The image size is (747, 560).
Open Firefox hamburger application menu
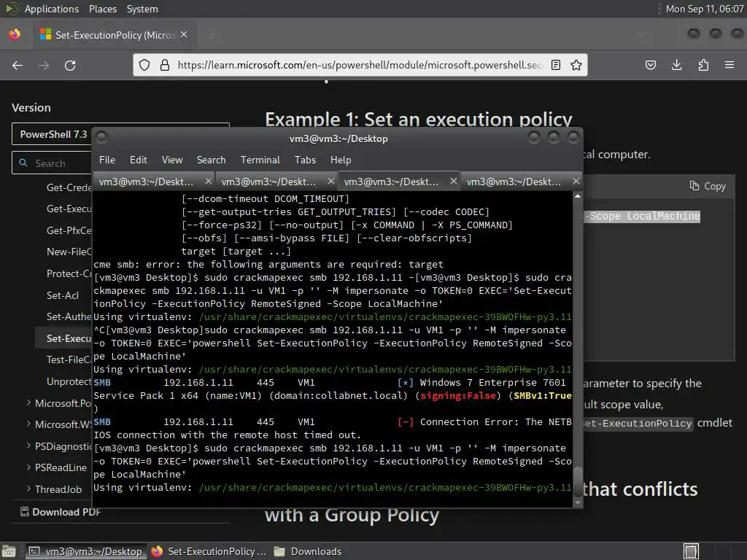729,65
